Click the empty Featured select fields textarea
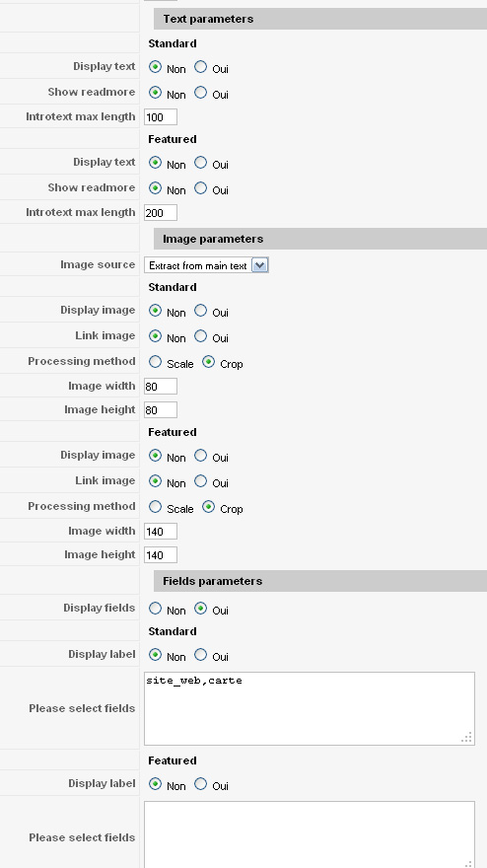Viewport: 487px width, 868px height. (x=310, y=834)
